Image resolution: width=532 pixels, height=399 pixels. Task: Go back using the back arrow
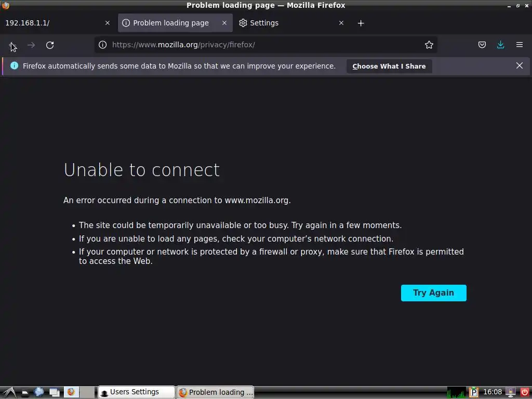click(12, 45)
